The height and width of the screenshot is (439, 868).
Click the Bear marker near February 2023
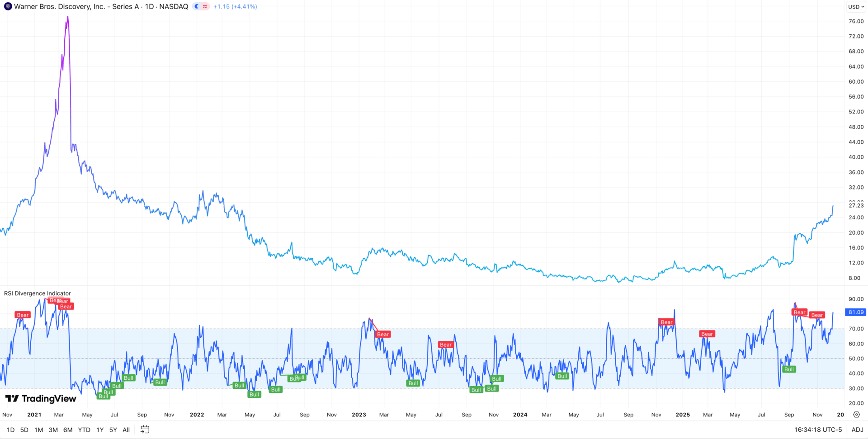click(383, 335)
